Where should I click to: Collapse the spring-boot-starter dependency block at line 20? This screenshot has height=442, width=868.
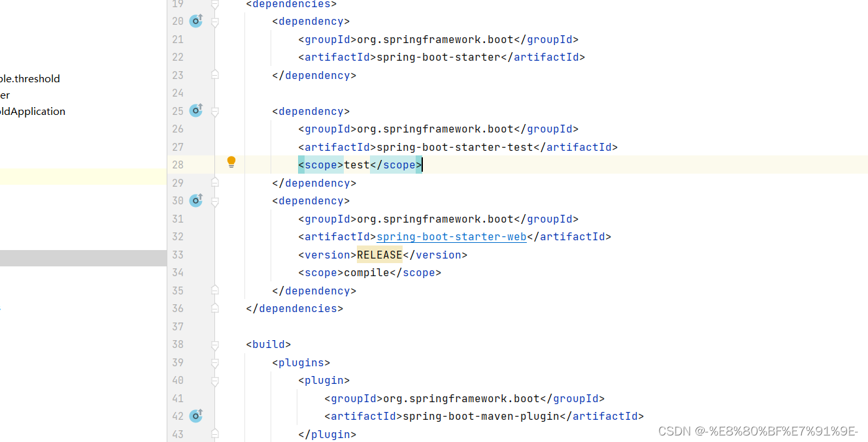pyautogui.click(x=214, y=21)
